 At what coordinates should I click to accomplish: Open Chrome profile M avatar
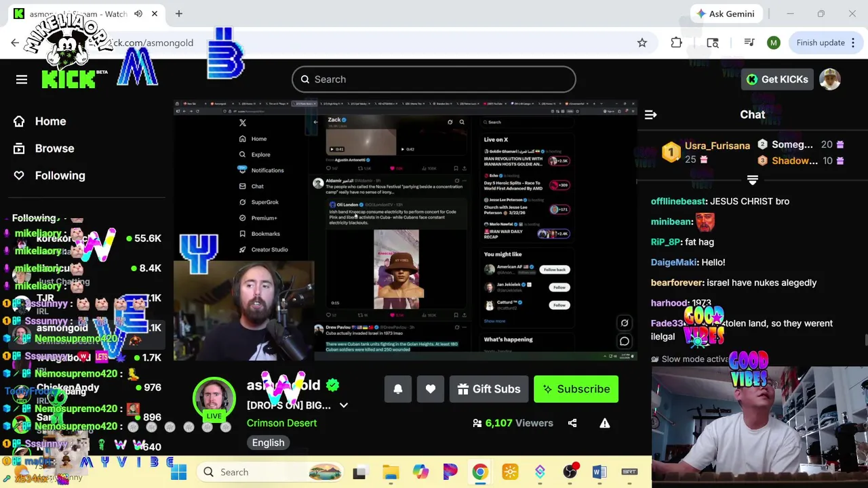click(774, 43)
